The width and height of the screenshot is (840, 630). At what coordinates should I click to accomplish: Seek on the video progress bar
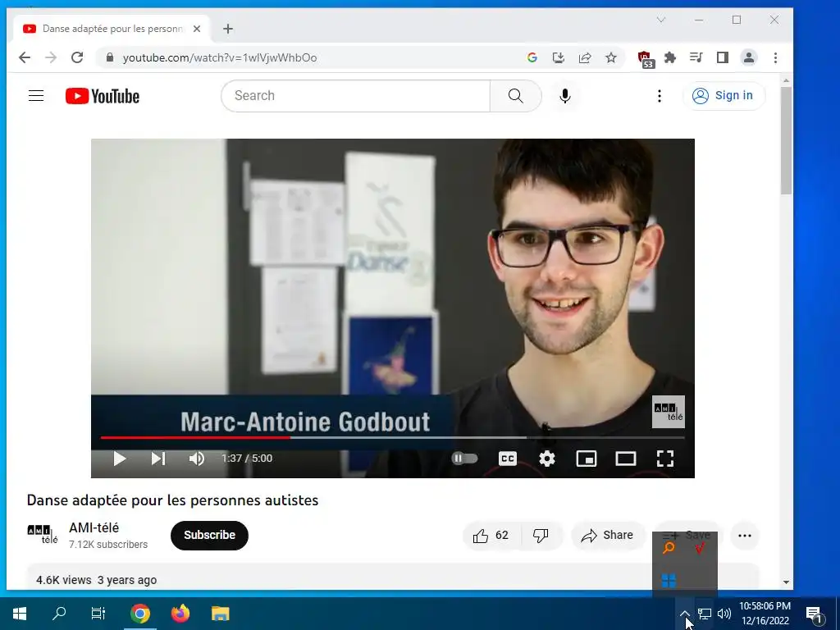point(393,438)
